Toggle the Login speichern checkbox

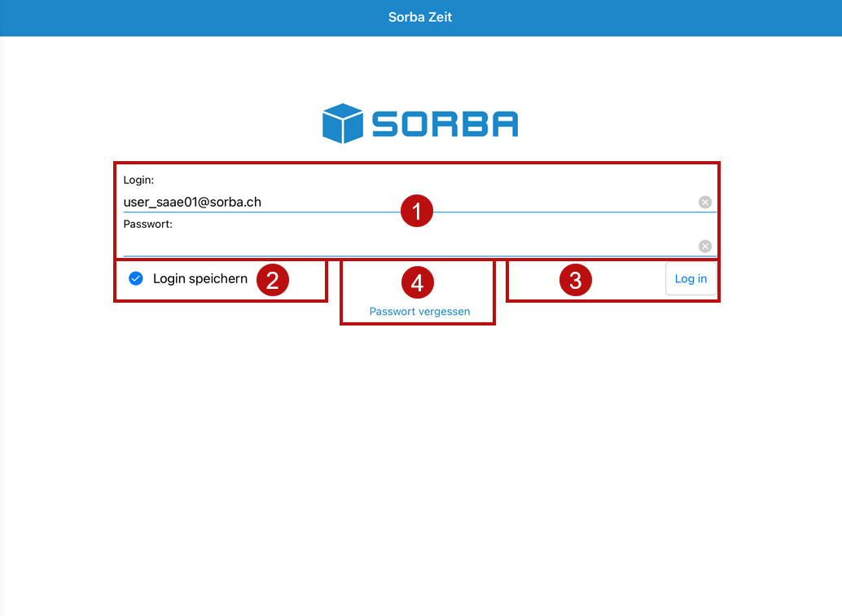[x=136, y=278]
